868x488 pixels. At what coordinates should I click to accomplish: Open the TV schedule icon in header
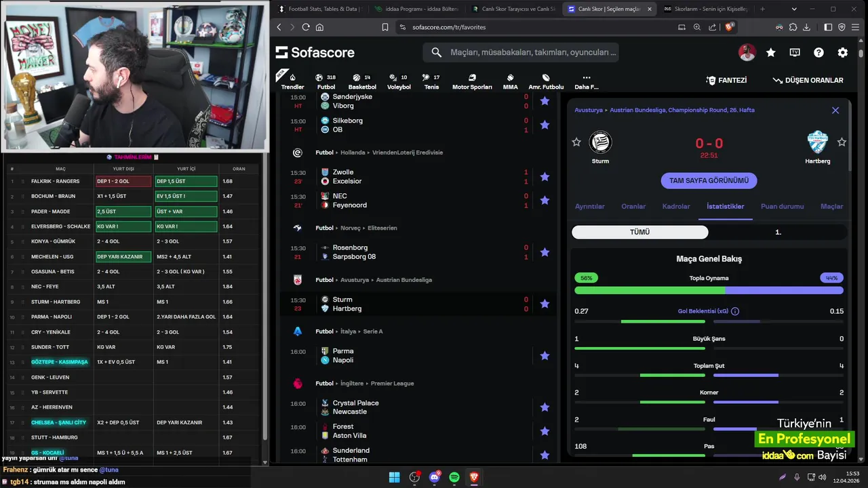(795, 52)
